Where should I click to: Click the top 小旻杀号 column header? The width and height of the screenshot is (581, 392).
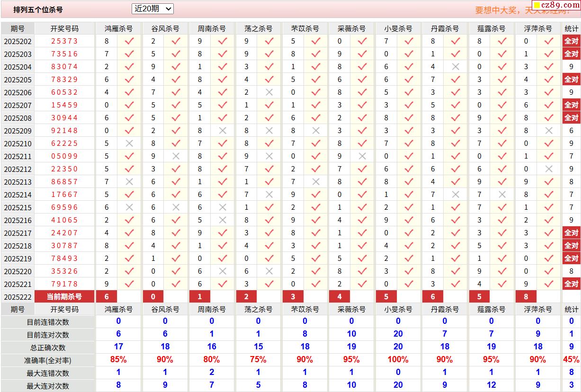[398, 28]
